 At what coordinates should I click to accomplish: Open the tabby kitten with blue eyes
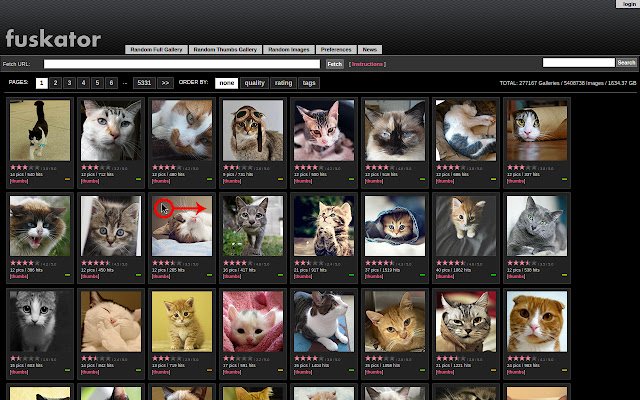pos(111,226)
